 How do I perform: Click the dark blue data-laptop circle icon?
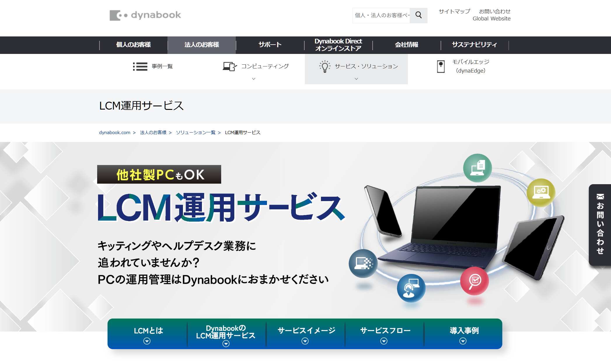click(363, 263)
